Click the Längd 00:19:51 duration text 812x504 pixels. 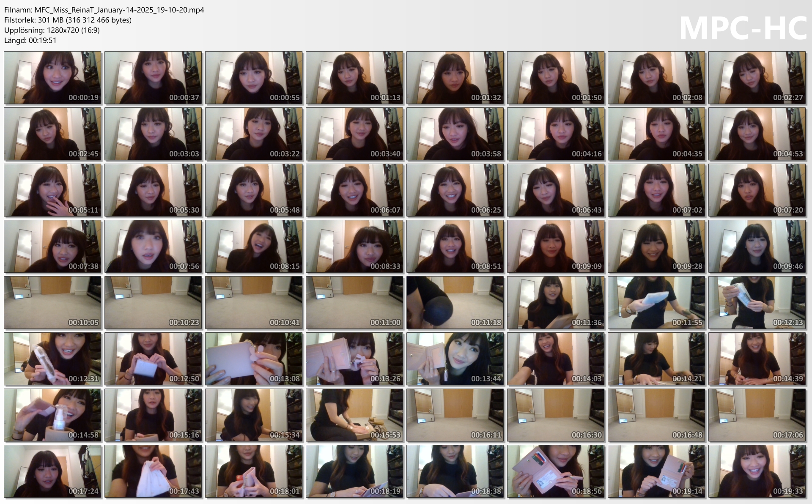click(30, 40)
